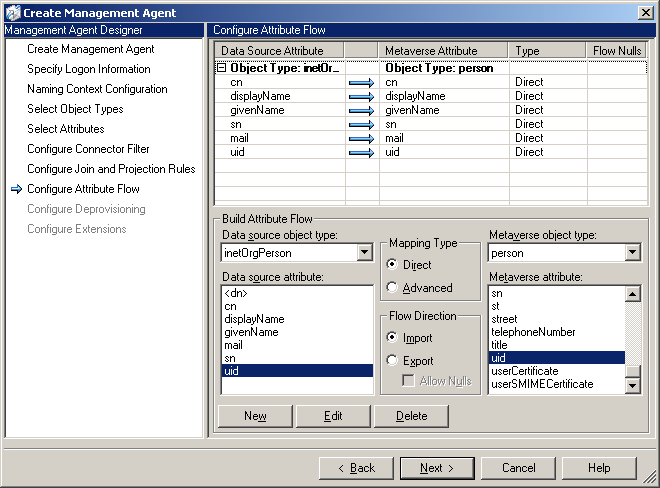660x488 pixels.
Task: Choose Export flow direction
Action: 392,360
